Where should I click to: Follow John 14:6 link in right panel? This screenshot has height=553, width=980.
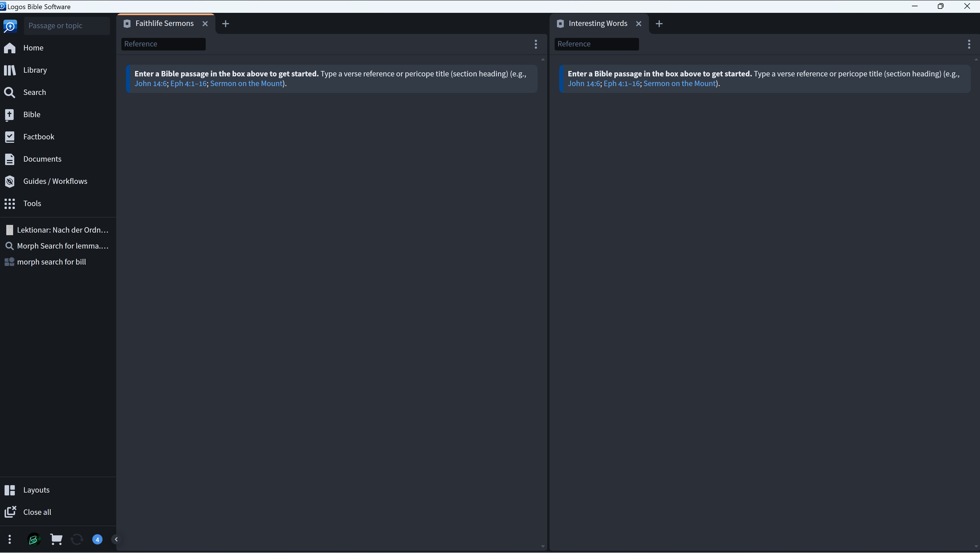(x=584, y=84)
